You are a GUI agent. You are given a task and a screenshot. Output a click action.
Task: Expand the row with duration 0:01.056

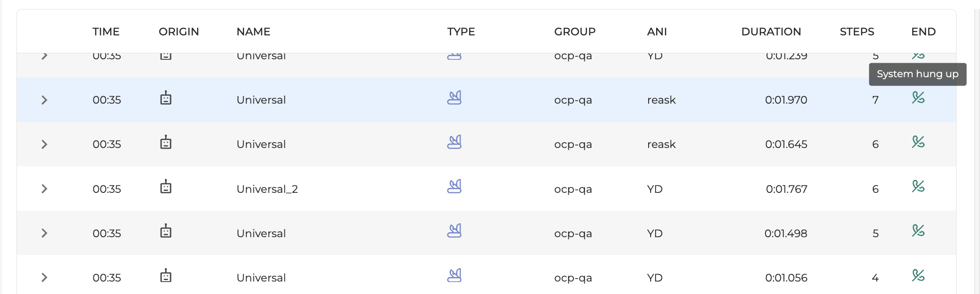[x=44, y=278]
